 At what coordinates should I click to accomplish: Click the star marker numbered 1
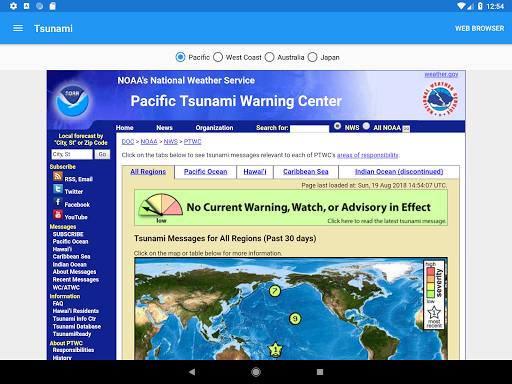[x=275, y=349]
